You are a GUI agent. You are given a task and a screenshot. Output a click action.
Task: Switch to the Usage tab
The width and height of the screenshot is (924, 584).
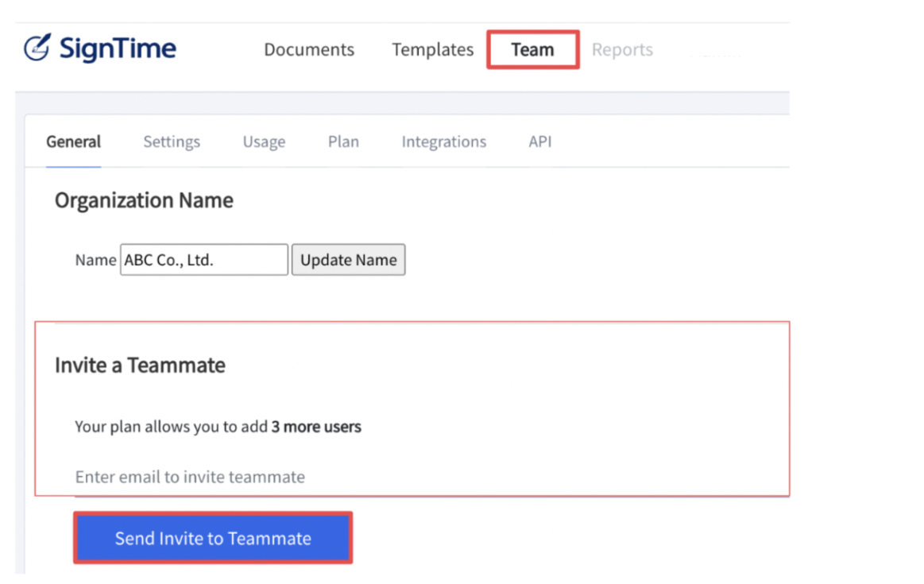[264, 142]
